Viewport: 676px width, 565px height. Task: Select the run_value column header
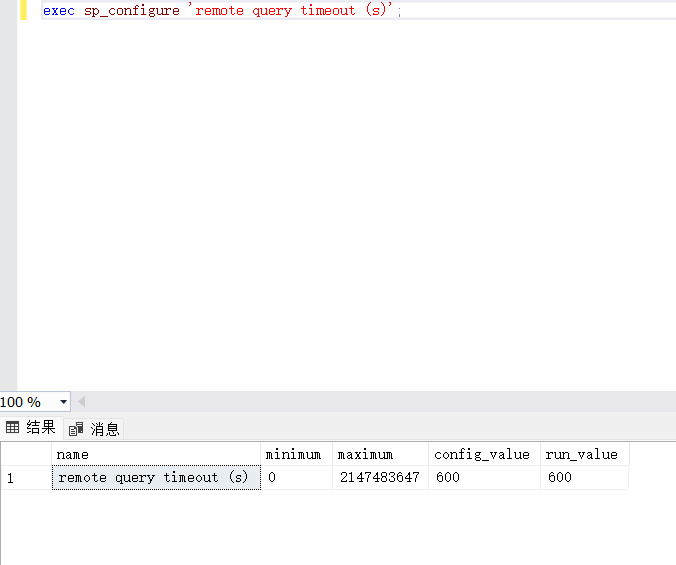585,454
